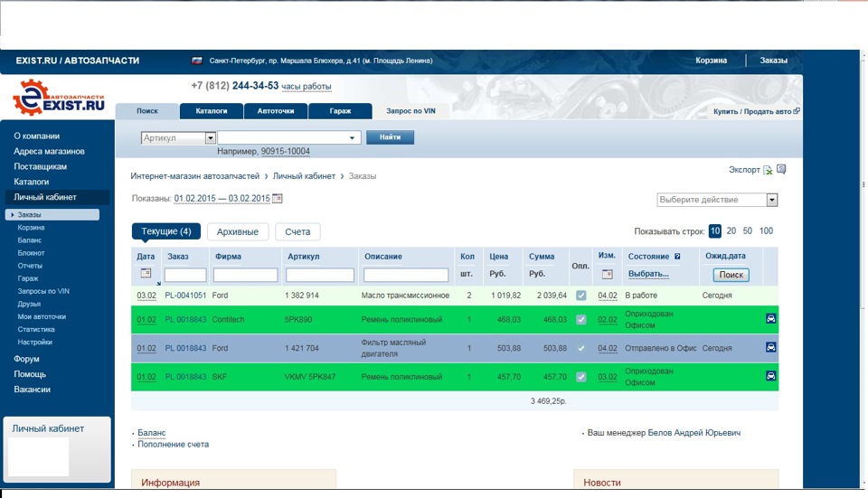868x498 pixels.
Task: Open the Каталоги tab
Action: [x=212, y=110]
